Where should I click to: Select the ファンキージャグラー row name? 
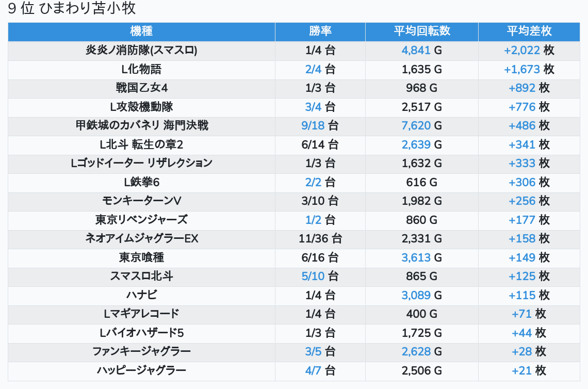point(141,351)
